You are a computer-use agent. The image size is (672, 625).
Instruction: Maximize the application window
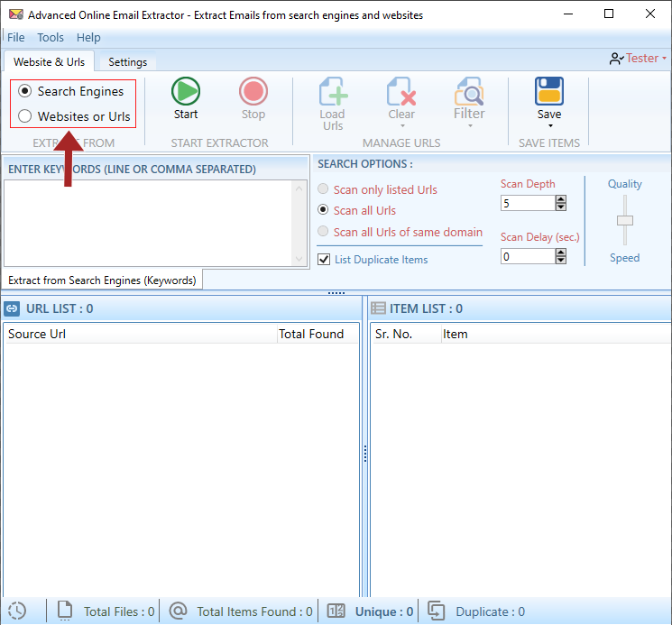[609, 14]
